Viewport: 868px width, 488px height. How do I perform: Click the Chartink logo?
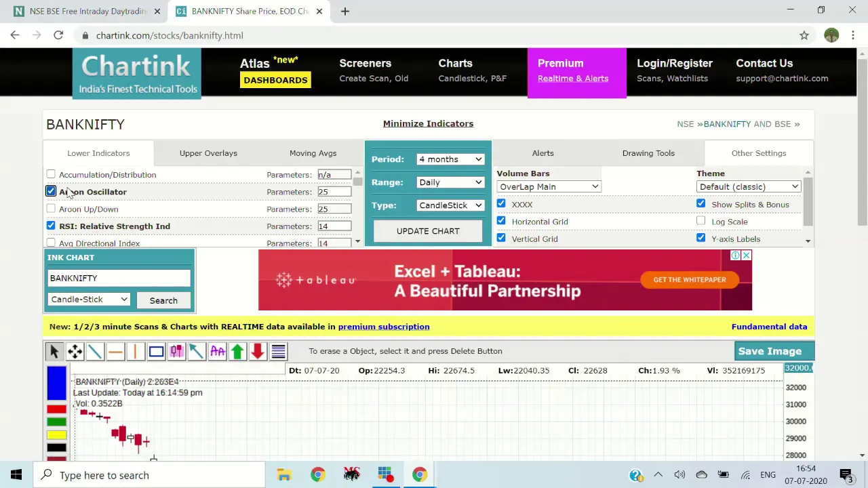(x=137, y=73)
